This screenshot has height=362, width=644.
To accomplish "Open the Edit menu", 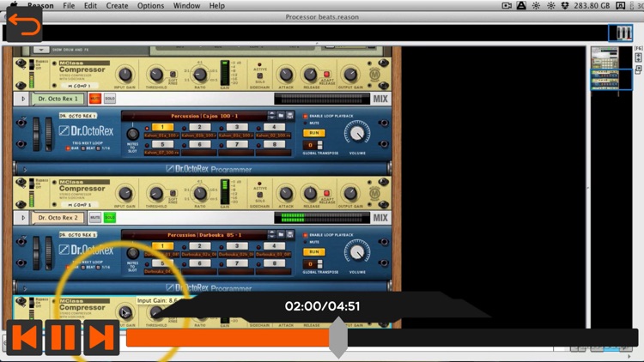I will click(x=90, y=6).
